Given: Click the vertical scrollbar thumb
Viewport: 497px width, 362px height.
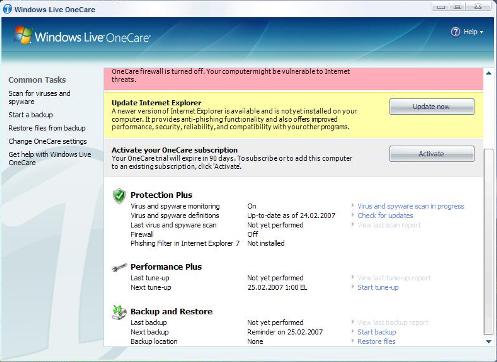Looking at the screenshot, I should [x=489, y=241].
